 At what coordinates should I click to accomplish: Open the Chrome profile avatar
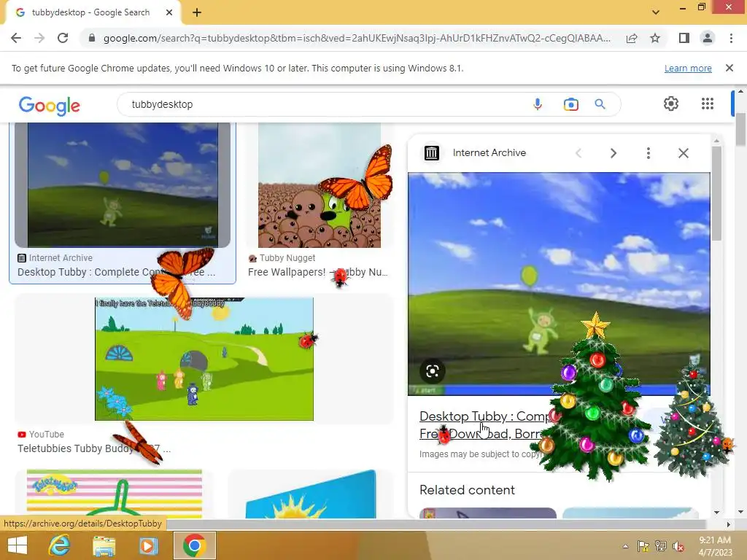point(708,38)
